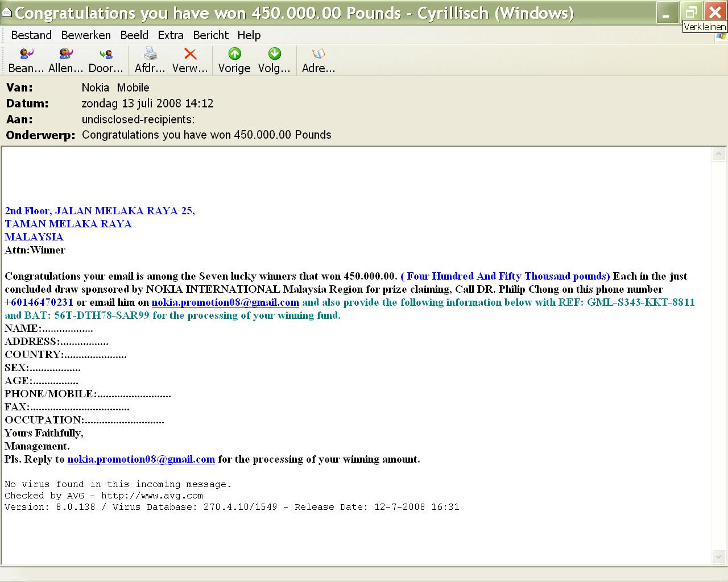
Task: Delete message using the red Verwijderen icon
Action: [x=190, y=55]
